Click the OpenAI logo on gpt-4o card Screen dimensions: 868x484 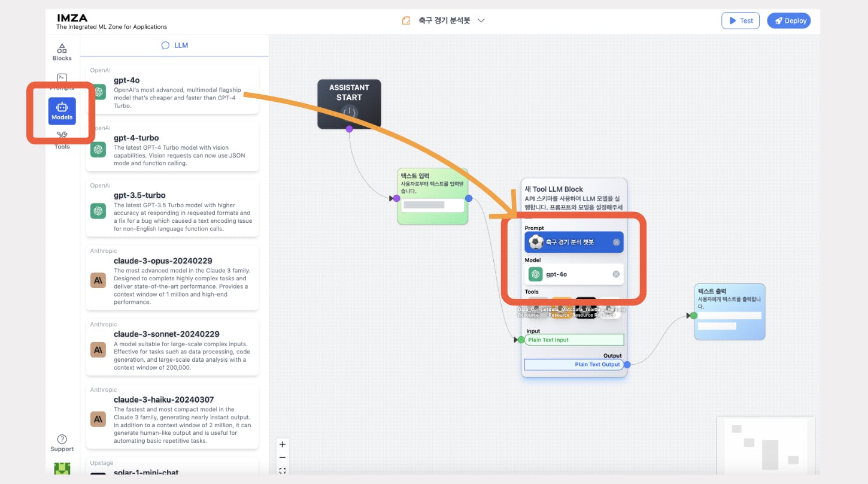tap(98, 92)
